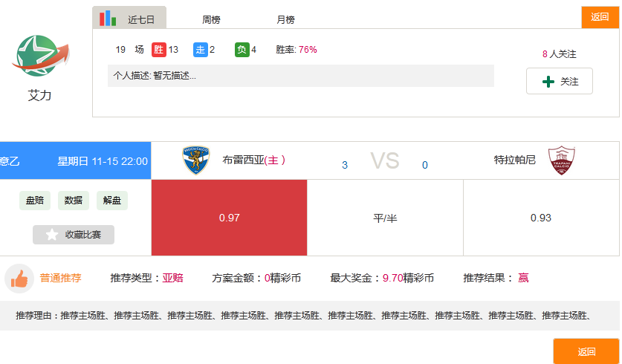622x364 pixels.
Task: Click the Trapani team crest
Action: pyautogui.click(x=561, y=160)
